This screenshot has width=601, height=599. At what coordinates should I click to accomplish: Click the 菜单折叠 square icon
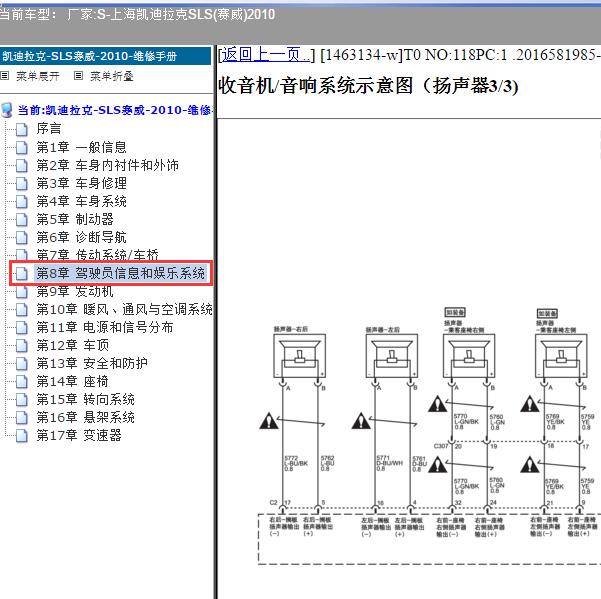click(78, 75)
